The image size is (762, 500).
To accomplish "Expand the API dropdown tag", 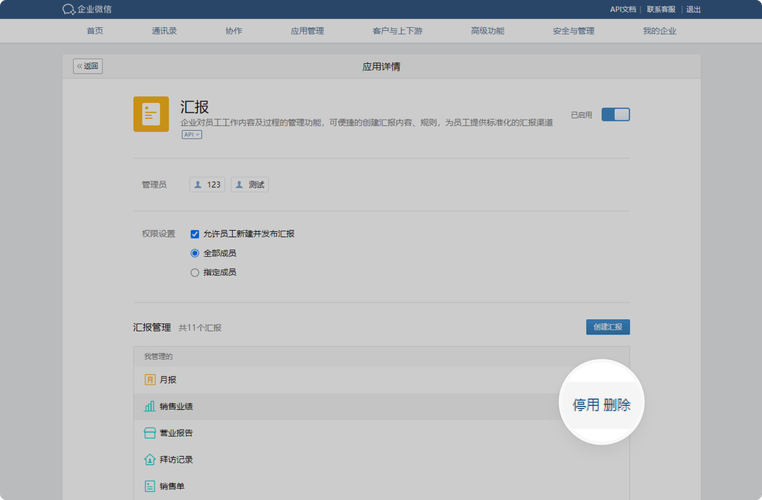I will coord(191,134).
